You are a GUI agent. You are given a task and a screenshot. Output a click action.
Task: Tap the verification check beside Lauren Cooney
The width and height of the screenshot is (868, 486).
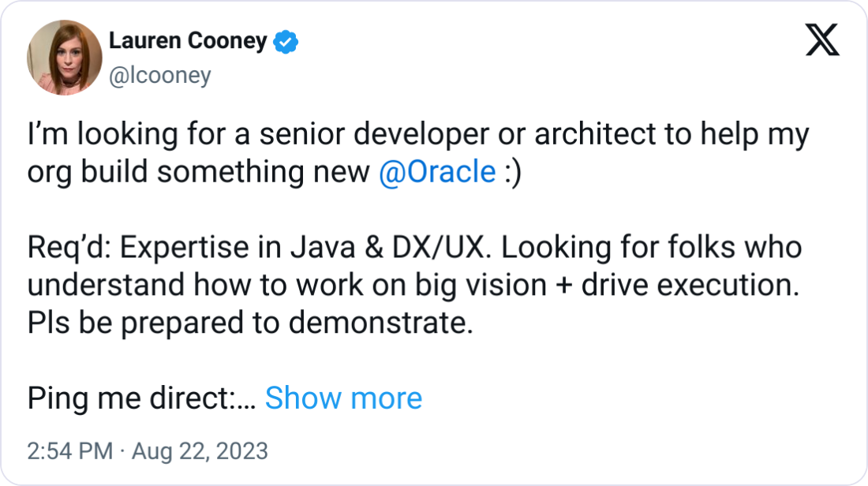coord(286,41)
